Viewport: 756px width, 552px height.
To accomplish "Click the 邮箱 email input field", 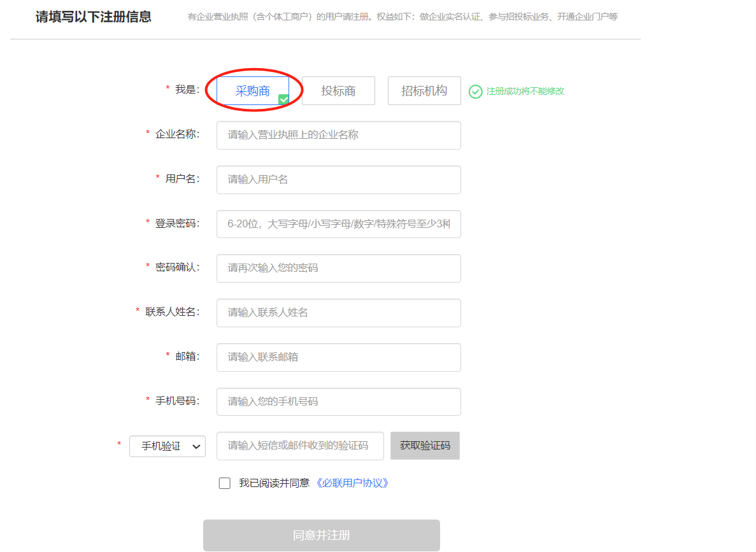I will pyautogui.click(x=338, y=357).
